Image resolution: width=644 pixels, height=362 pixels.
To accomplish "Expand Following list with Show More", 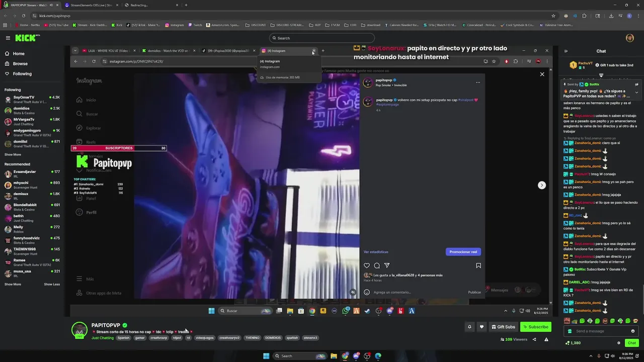I will [13, 155].
